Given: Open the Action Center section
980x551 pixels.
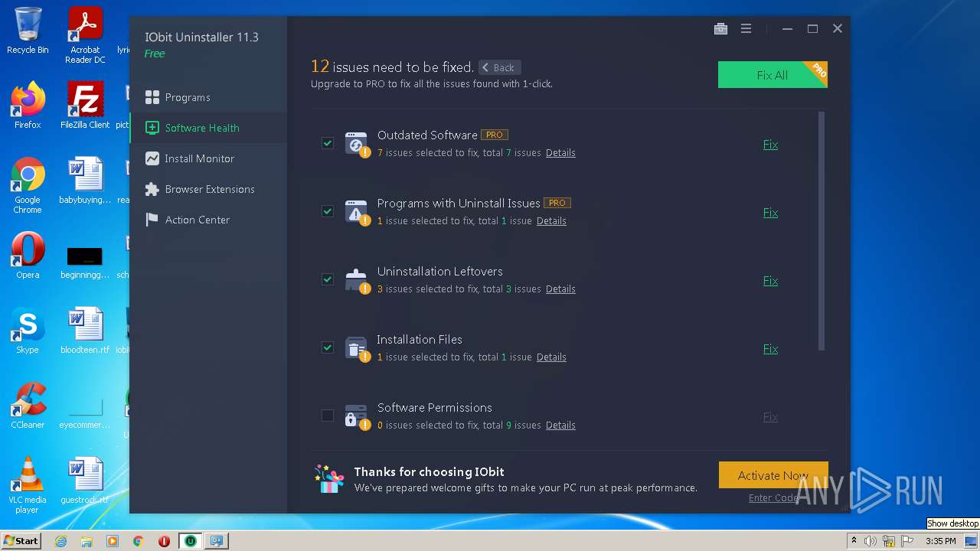Looking at the screenshot, I should tap(208, 220).
